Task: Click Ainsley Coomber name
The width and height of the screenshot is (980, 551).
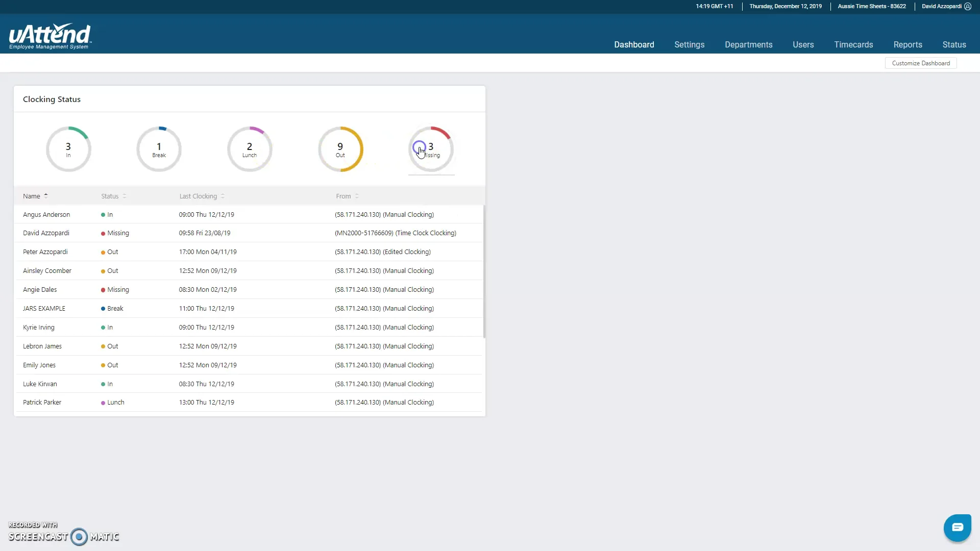Action: point(47,270)
